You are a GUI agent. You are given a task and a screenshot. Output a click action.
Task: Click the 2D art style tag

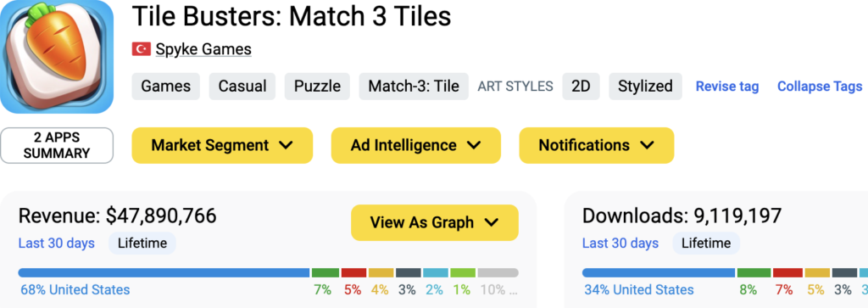(x=581, y=87)
